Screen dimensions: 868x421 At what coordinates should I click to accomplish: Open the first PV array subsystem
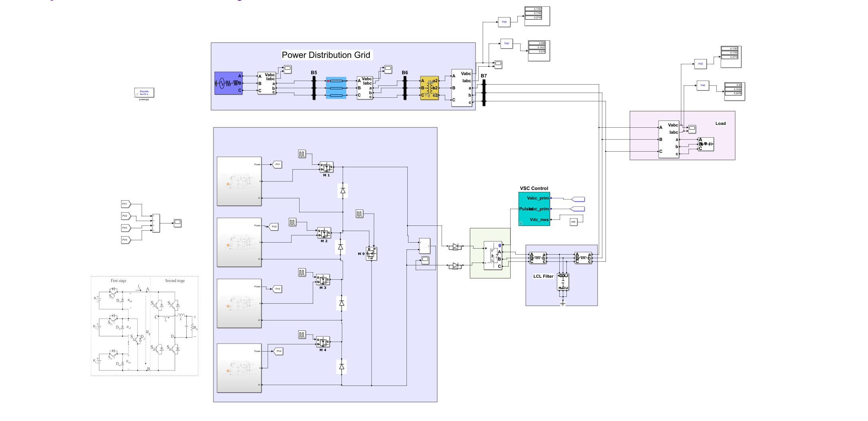239,181
